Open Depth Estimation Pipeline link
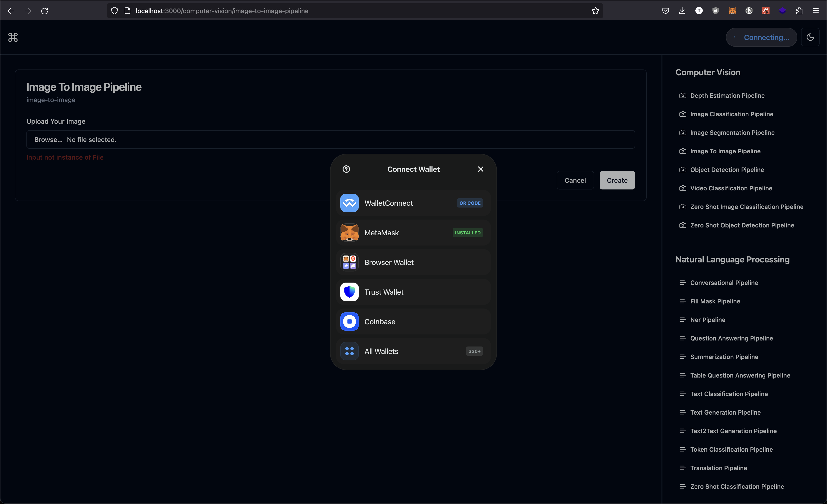The width and height of the screenshot is (827, 504). click(x=727, y=96)
